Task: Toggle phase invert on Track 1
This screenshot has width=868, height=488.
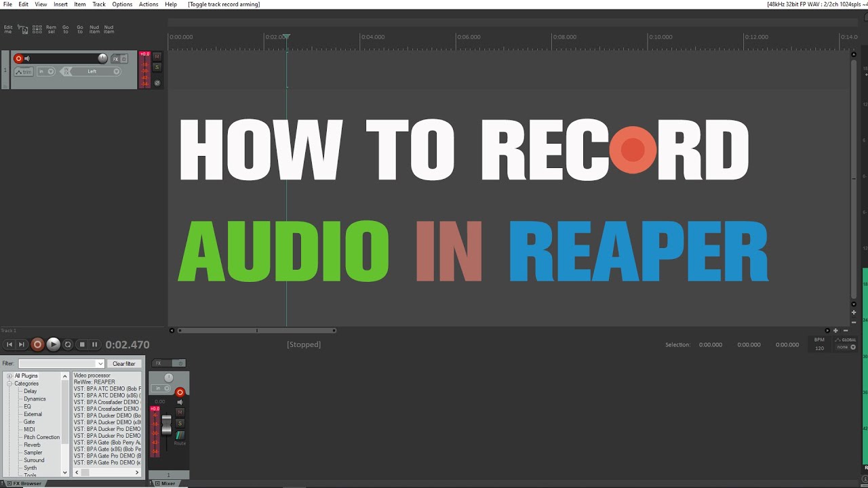Action: click(x=157, y=83)
